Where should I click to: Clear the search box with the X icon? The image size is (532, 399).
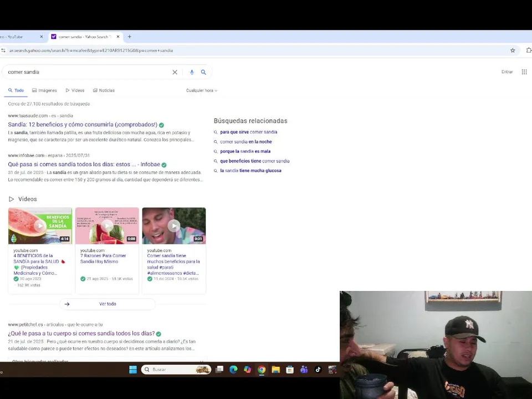point(175,72)
